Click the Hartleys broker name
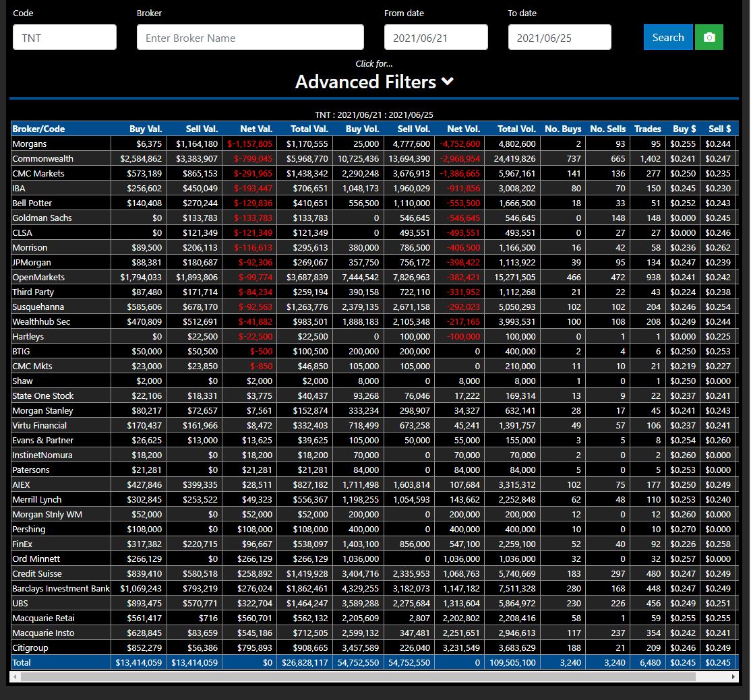Image resolution: width=751 pixels, height=700 pixels. click(x=28, y=337)
